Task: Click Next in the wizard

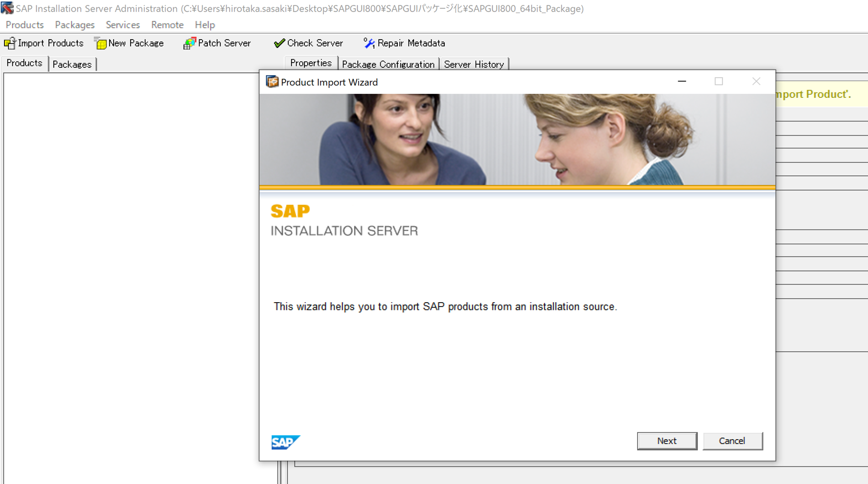Action: click(x=667, y=441)
